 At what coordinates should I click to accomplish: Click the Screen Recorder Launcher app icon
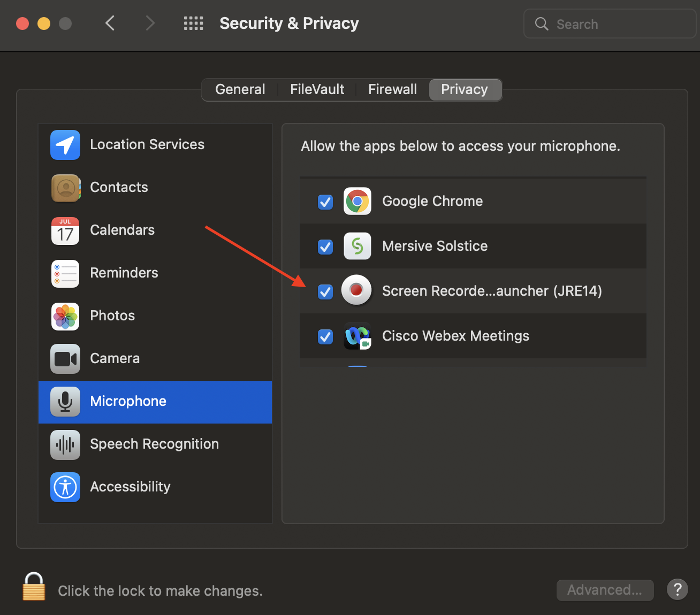coord(356,290)
